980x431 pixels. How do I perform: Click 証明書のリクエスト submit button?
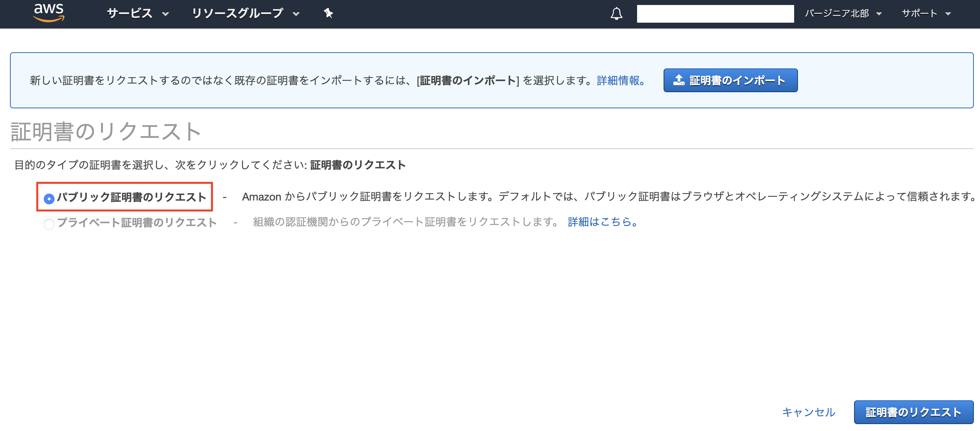tap(914, 411)
